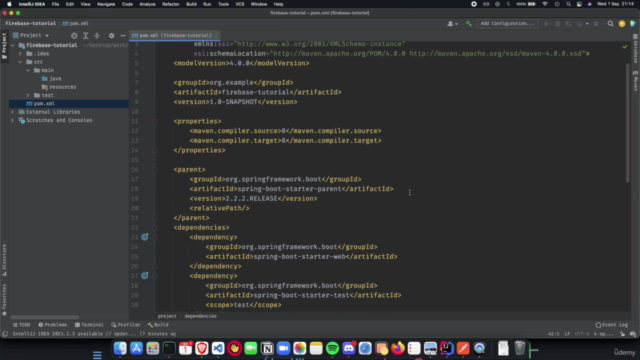Open Spotify from the Dock

click(x=332, y=348)
